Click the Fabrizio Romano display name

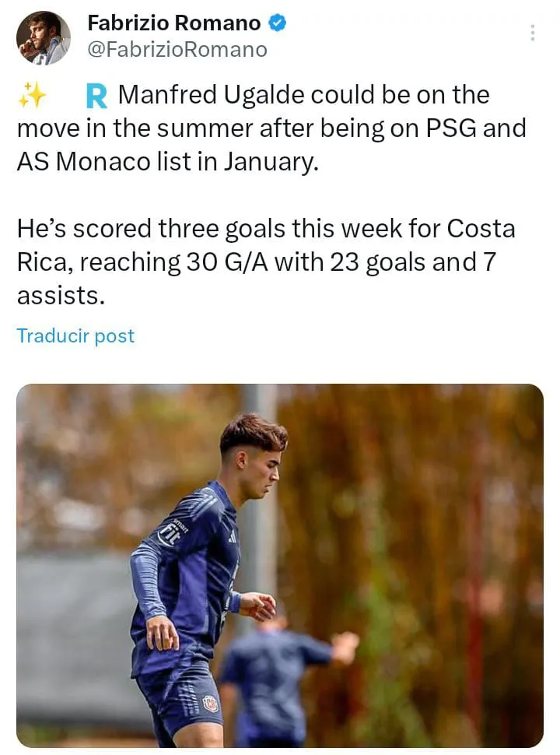tap(173, 23)
